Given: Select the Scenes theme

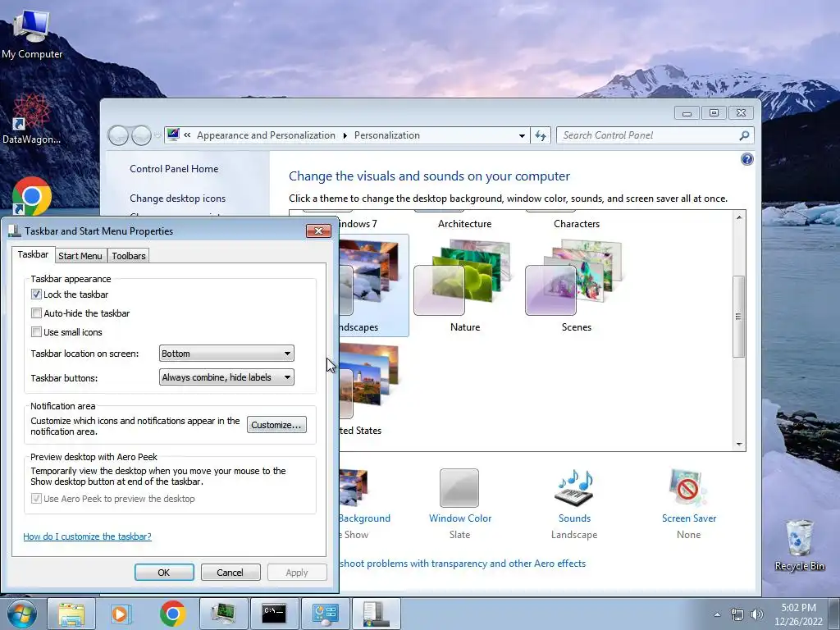Looking at the screenshot, I should coord(576,286).
